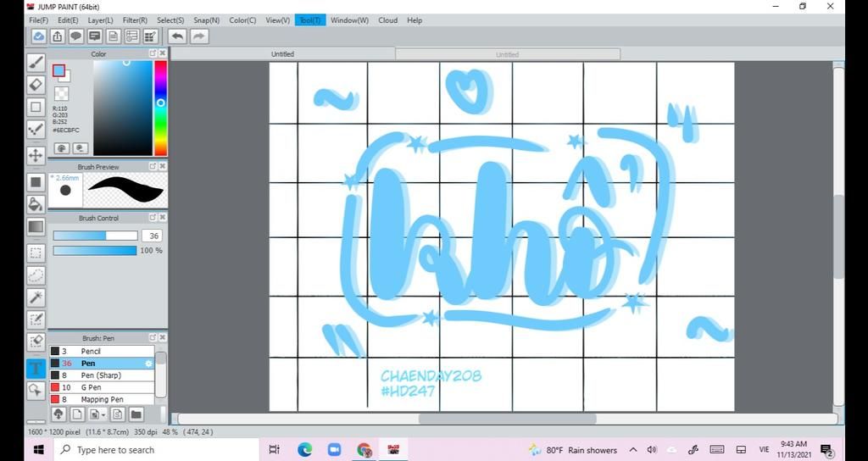Viewport: 868px width, 461px height.
Task: Select Pen (Sharp) brush
Action: 102,375
